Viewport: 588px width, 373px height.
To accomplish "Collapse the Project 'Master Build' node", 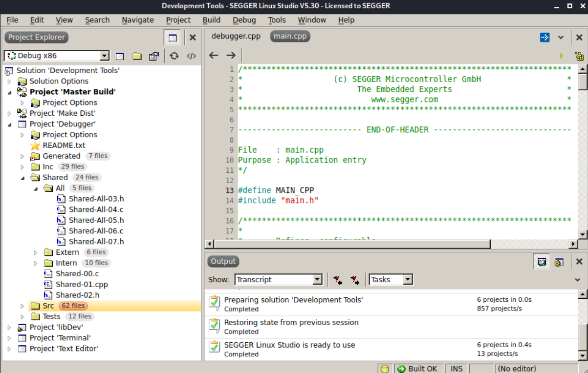I will (x=9, y=92).
